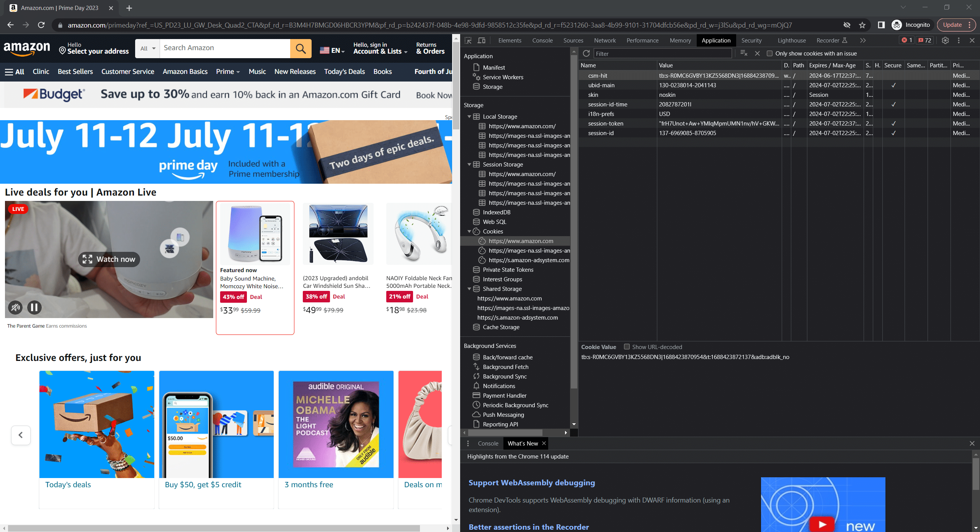980x532 pixels.
Task: Click the Application sidebar horizontal scrollbar
Action: click(505, 432)
